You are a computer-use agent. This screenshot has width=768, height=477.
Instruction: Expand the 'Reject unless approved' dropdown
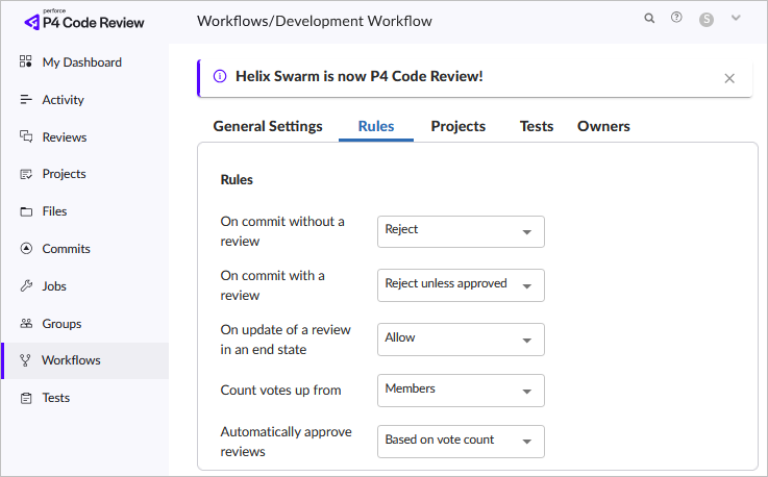tap(461, 285)
